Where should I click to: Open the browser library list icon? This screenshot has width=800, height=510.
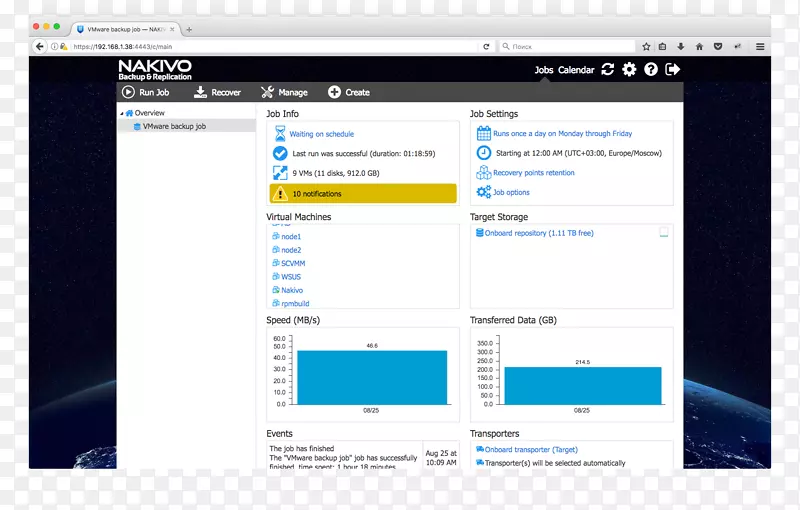662,46
